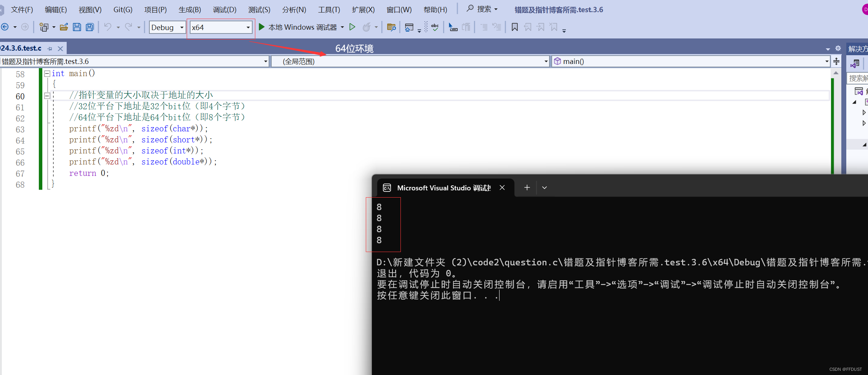Collapse the main function code block
This screenshot has height=375, width=868.
click(47, 73)
